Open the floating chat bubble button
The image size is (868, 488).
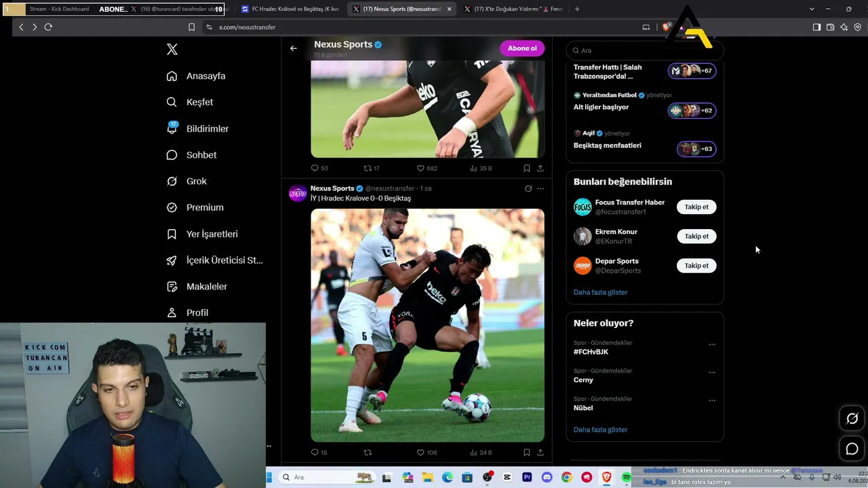852,449
